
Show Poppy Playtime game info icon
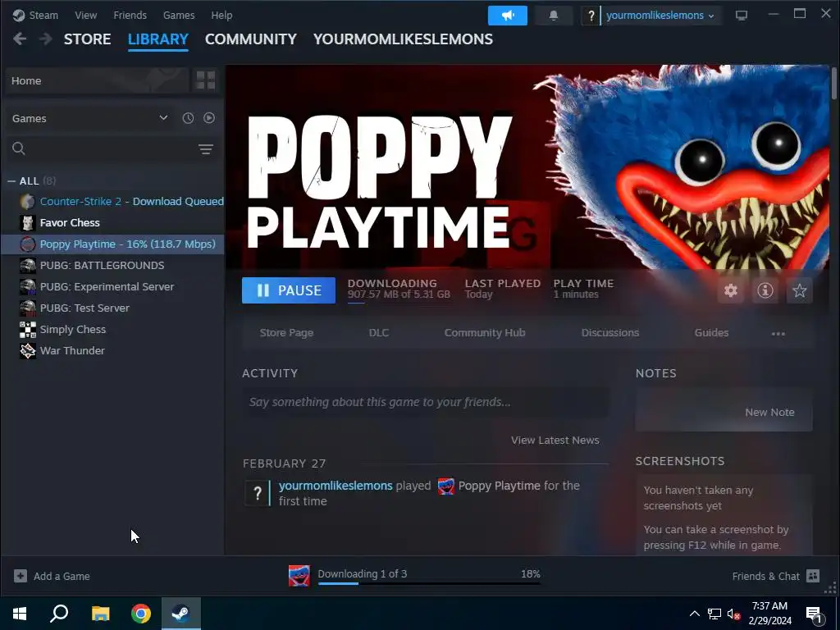coord(765,290)
